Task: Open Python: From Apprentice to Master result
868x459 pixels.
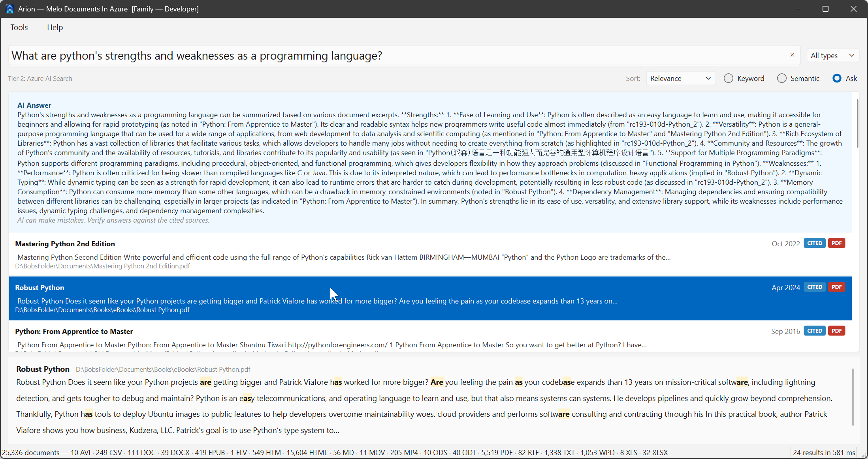Action: tap(430, 336)
